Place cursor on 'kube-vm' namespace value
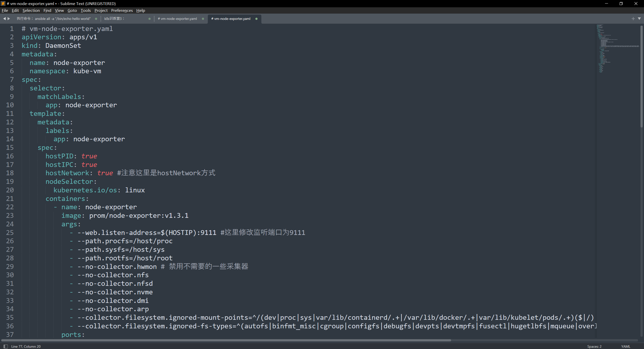 point(87,71)
